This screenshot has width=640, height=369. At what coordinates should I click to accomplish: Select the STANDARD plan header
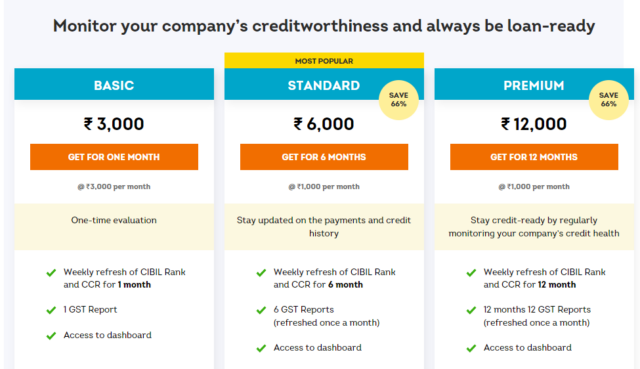324,84
